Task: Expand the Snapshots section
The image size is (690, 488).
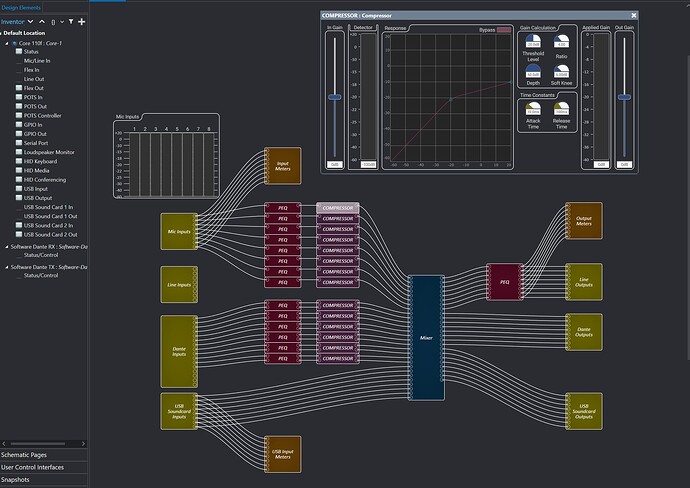Action: 44,480
